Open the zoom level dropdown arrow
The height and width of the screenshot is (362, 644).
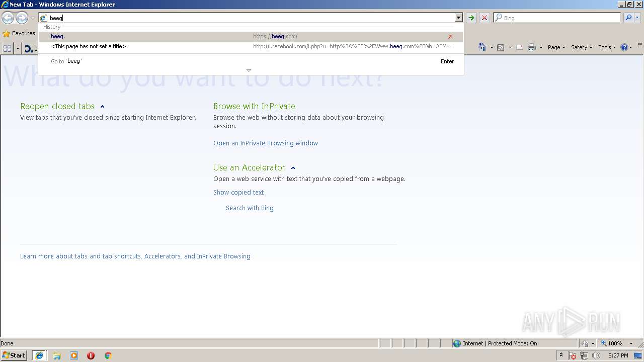coord(631,343)
